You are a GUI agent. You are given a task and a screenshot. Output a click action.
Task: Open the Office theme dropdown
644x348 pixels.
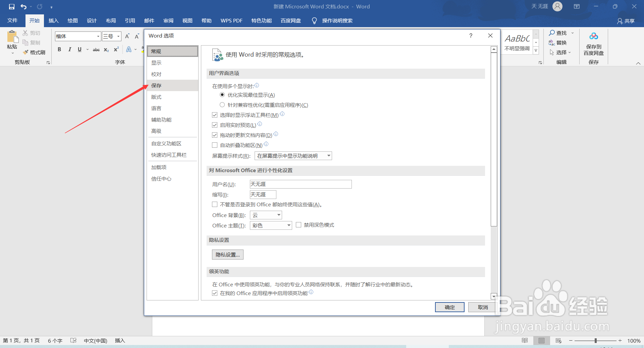click(271, 225)
